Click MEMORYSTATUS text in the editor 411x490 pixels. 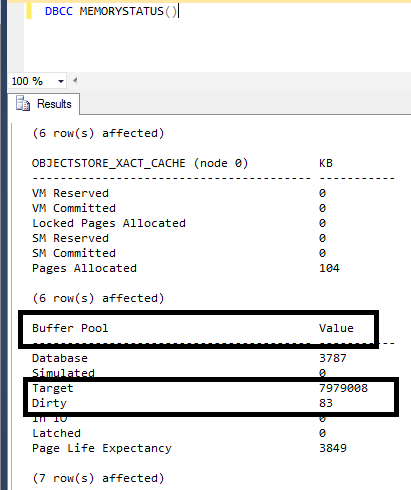click(121, 11)
